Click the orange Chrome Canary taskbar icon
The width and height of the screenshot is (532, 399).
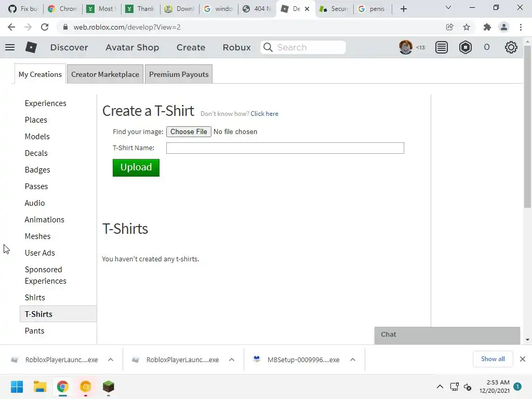coord(86,387)
